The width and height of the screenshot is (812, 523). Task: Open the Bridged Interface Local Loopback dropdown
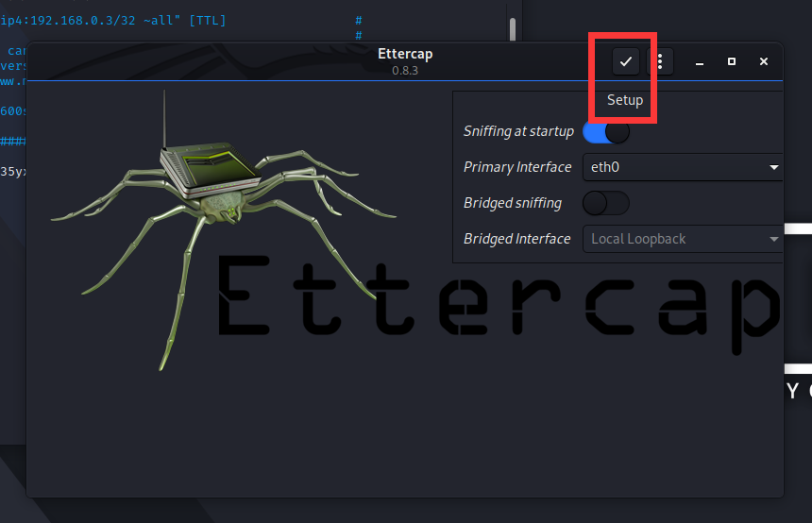(683, 239)
